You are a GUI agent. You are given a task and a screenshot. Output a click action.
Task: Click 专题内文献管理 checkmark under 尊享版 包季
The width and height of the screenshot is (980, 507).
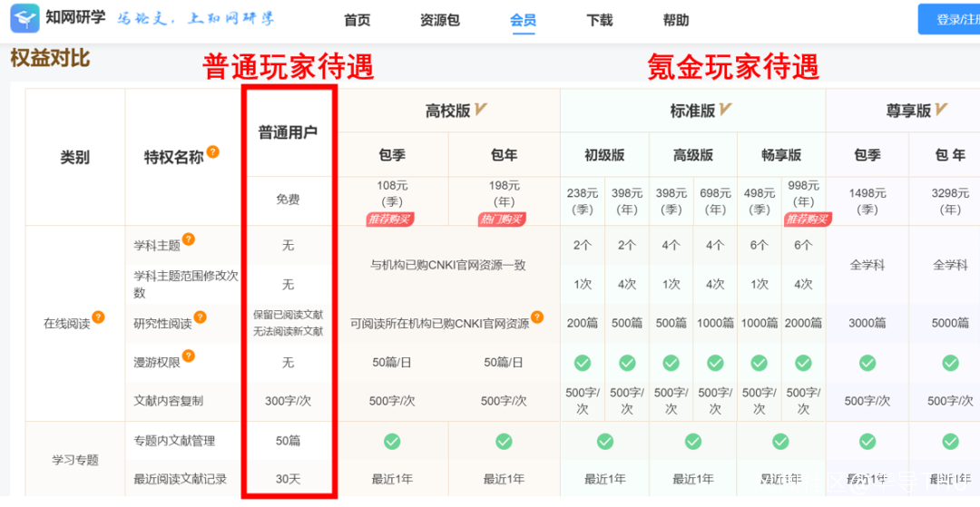point(867,442)
